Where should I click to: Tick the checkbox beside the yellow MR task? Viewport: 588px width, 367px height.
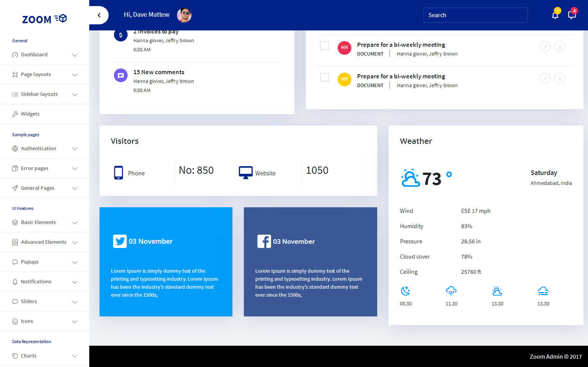[324, 77]
